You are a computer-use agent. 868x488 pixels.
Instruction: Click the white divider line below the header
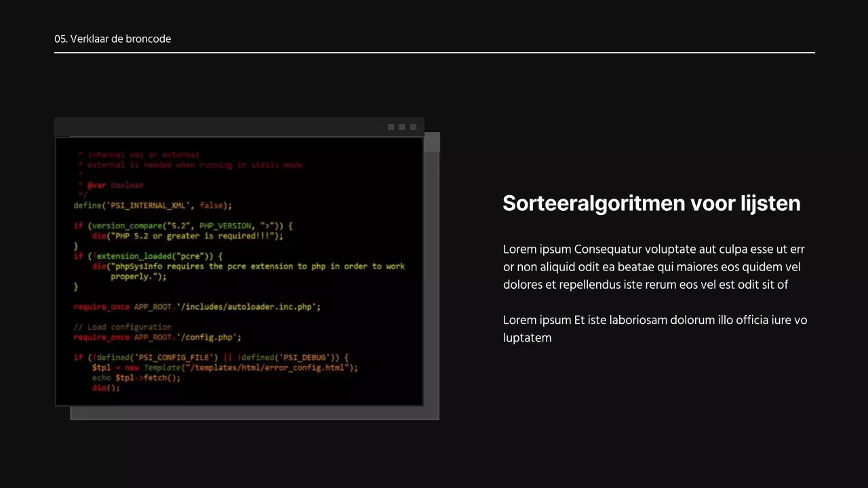[434, 52]
